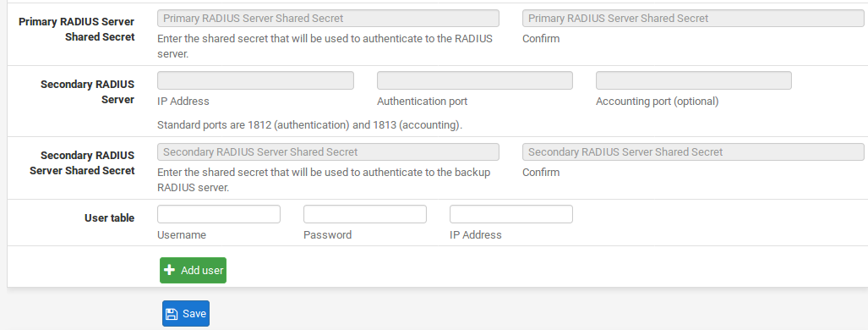Save the RADIUS settings

click(x=186, y=313)
